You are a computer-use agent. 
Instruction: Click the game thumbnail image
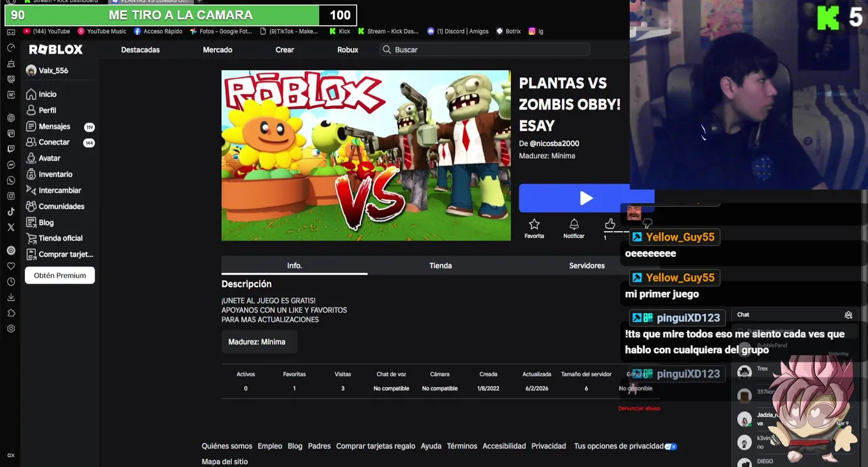366,156
